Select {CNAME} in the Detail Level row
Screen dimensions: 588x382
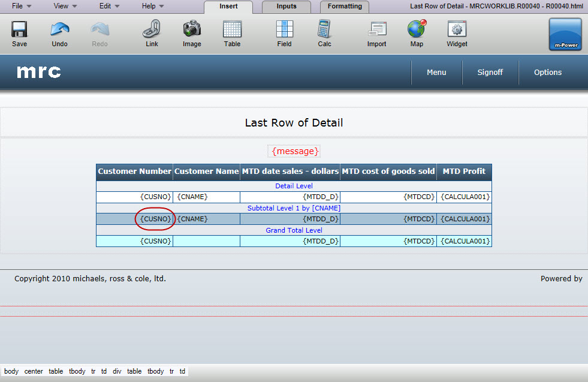[192, 197]
